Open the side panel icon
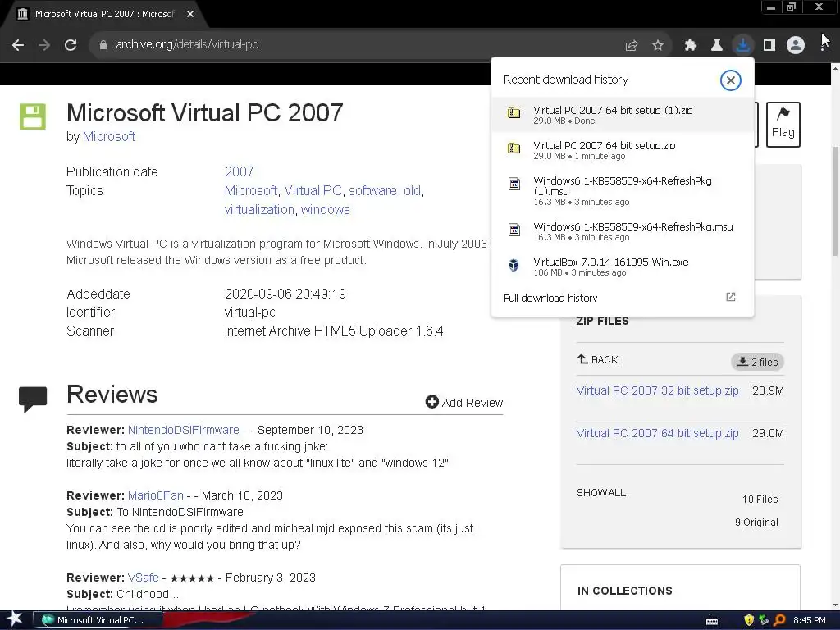840x630 pixels. coord(769,46)
